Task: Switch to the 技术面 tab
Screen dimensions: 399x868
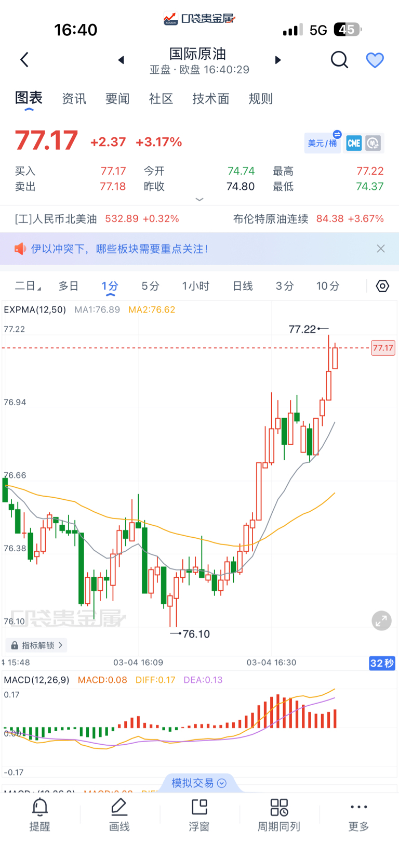Action: (x=210, y=99)
